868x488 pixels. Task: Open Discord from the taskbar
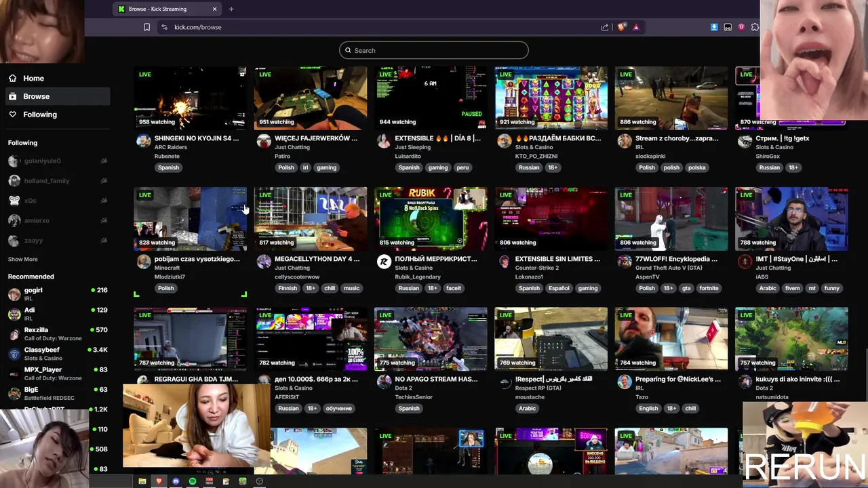click(176, 481)
